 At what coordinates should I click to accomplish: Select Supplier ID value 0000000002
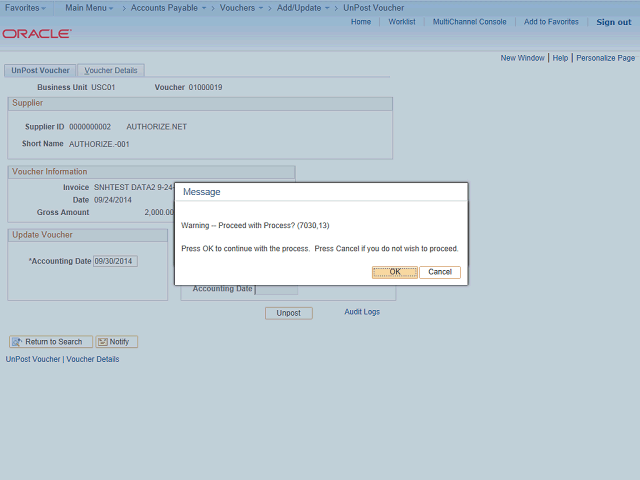[90, 127]
